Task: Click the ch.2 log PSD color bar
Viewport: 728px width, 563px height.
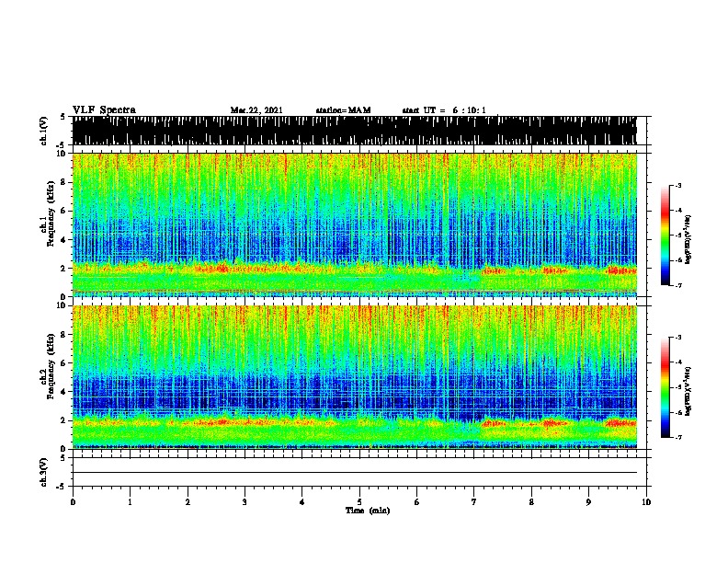Action: (x=665, y=387)
